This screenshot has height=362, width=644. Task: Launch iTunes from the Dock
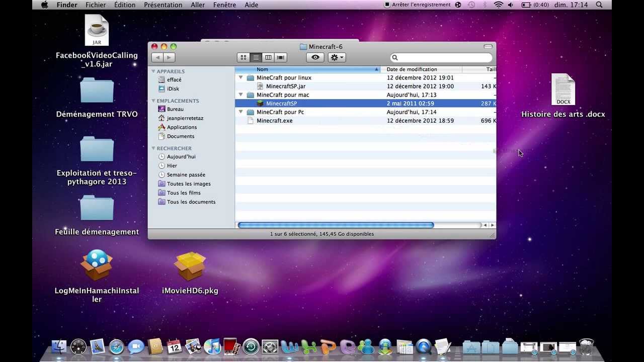213,346
